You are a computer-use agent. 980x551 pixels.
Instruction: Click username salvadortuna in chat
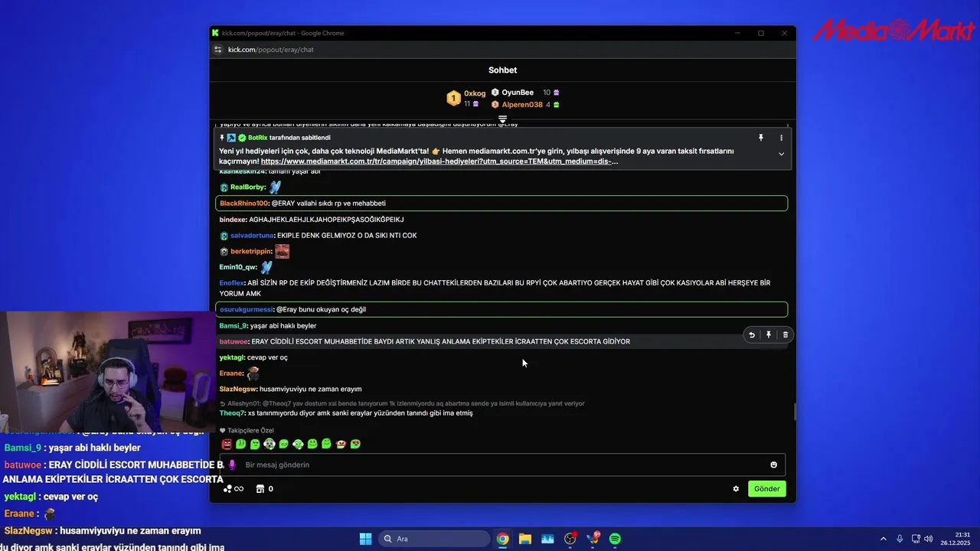(252, 236)
